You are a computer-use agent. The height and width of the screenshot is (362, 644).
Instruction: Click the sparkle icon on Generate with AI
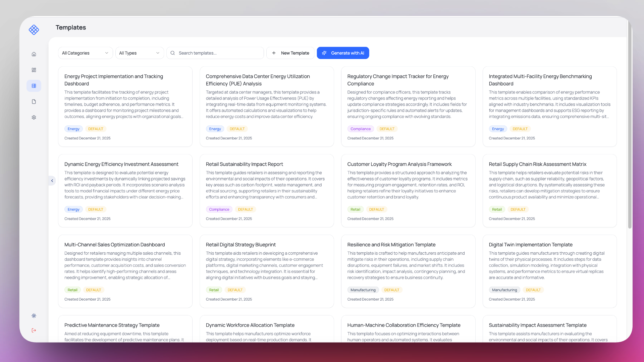(x=324, y=53)
